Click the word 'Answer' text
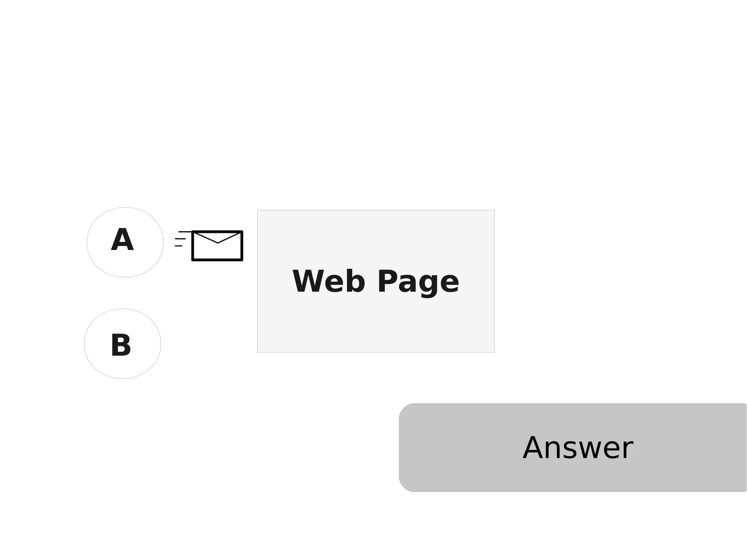747x560 pixels. 578,448
